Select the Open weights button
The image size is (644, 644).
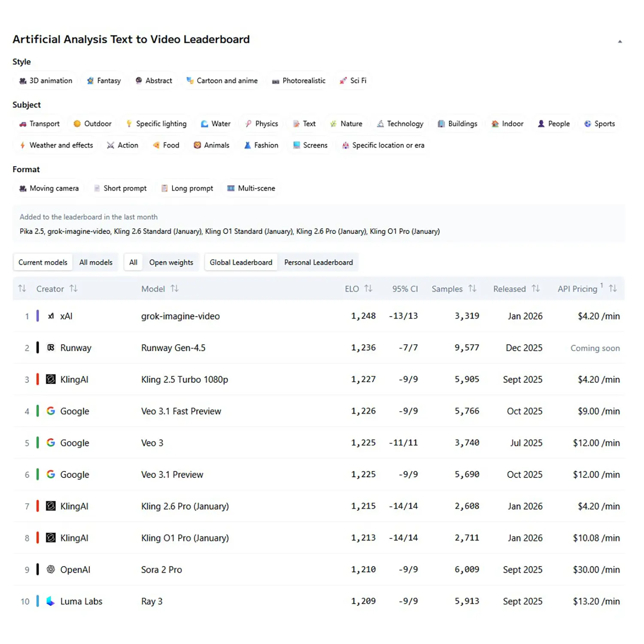pyautogui.click(x=171, y=262)
